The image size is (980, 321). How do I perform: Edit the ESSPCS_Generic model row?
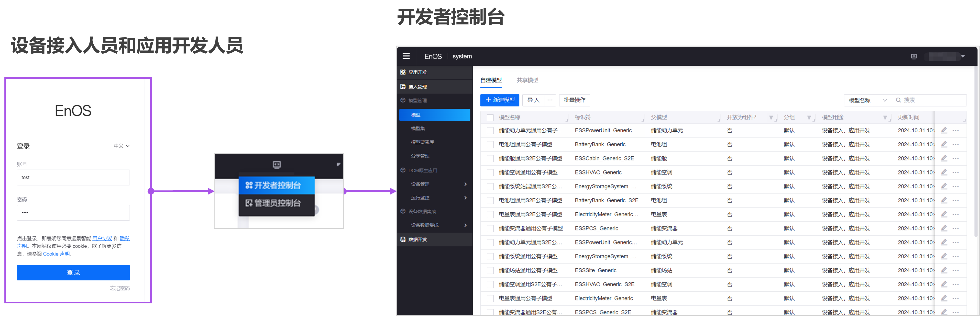click(944, 229)
